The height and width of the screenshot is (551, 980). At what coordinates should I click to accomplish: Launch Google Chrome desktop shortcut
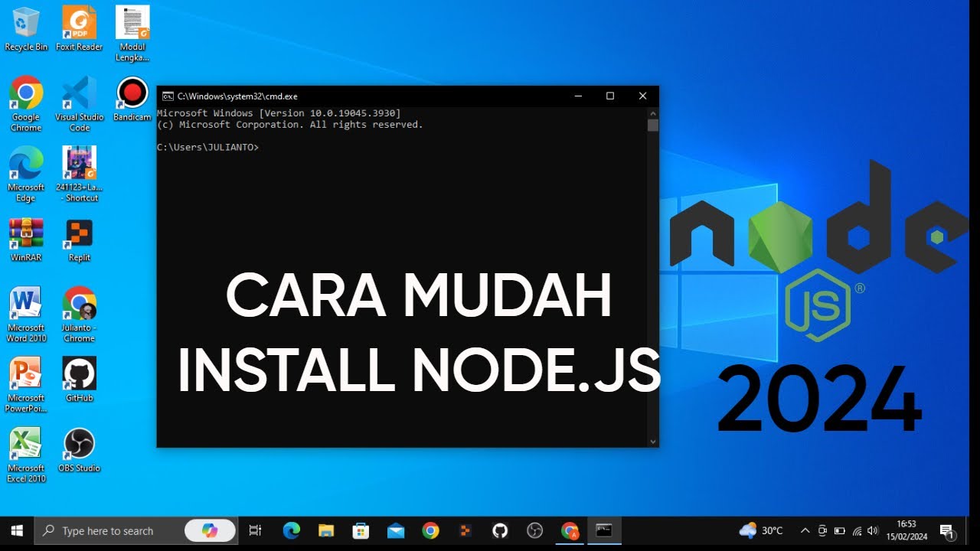pyautogui.click(x=26, y=104)
